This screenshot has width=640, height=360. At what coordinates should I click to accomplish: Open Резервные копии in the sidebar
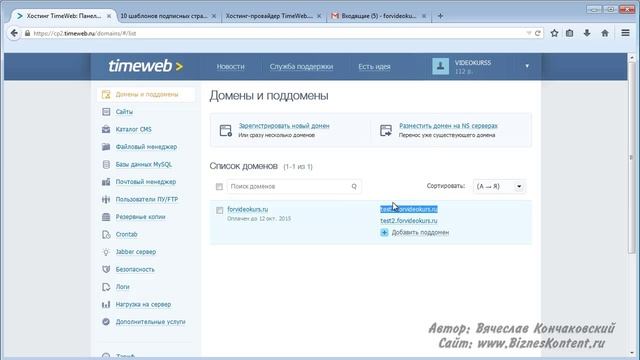coord(140,217)
